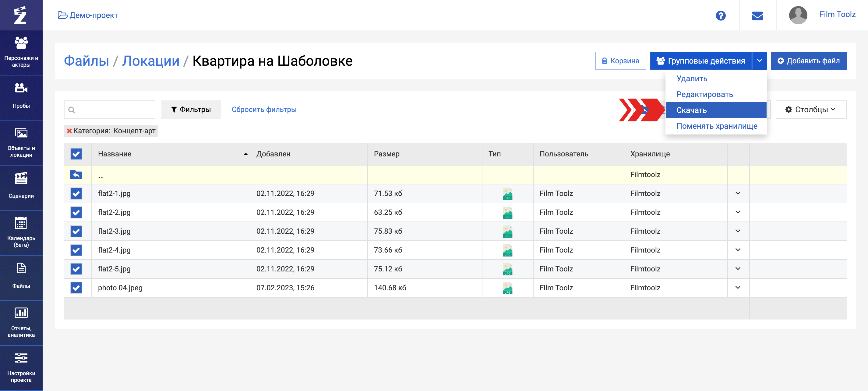
Task: Open messages envelope icon in header
Action: (x=757, y=16)
